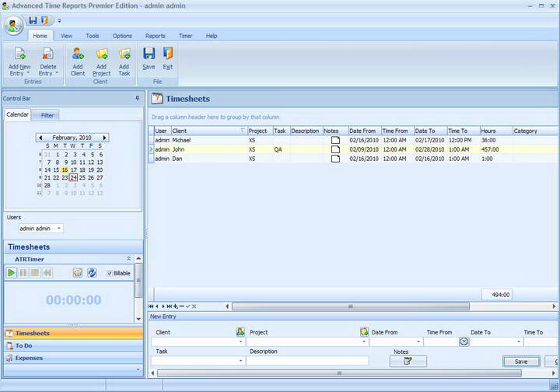Pin the Control Bar panel
The height and width of the screenshot is (392, 560).
[x=138, y=98]
